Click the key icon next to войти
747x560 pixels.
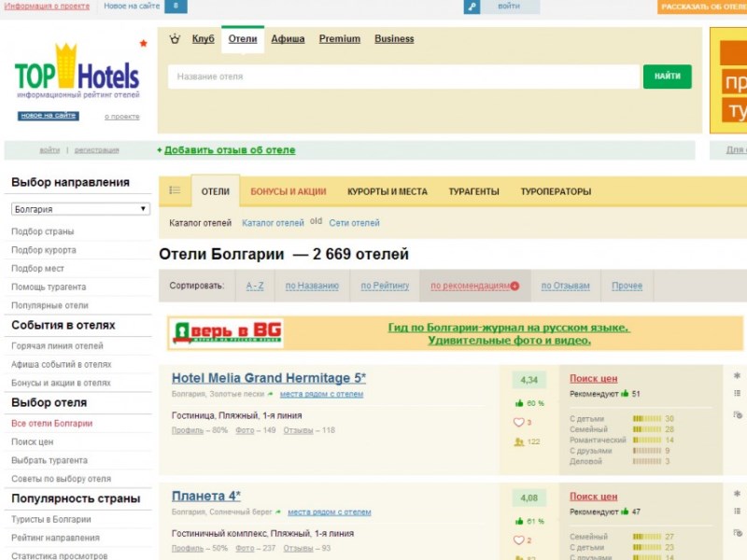[472, 7]
